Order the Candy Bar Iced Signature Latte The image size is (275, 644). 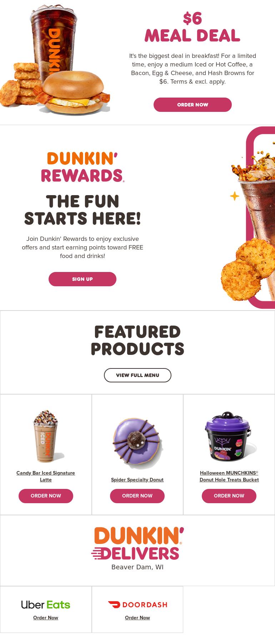point(46,496)
